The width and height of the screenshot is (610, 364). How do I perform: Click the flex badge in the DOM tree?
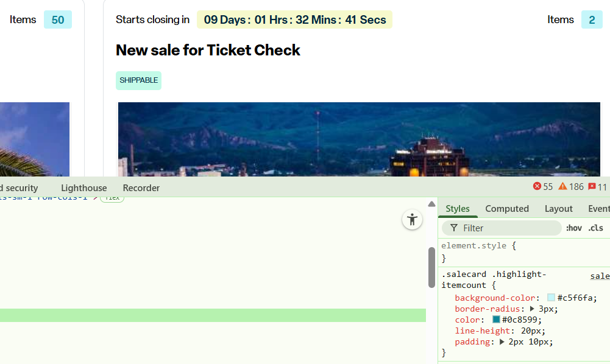[112, 198]
